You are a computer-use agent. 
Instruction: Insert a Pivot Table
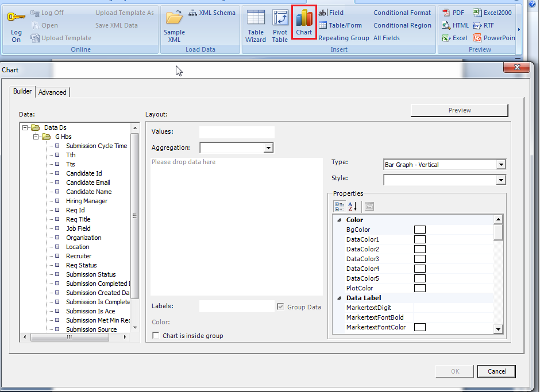pos(280,19)
